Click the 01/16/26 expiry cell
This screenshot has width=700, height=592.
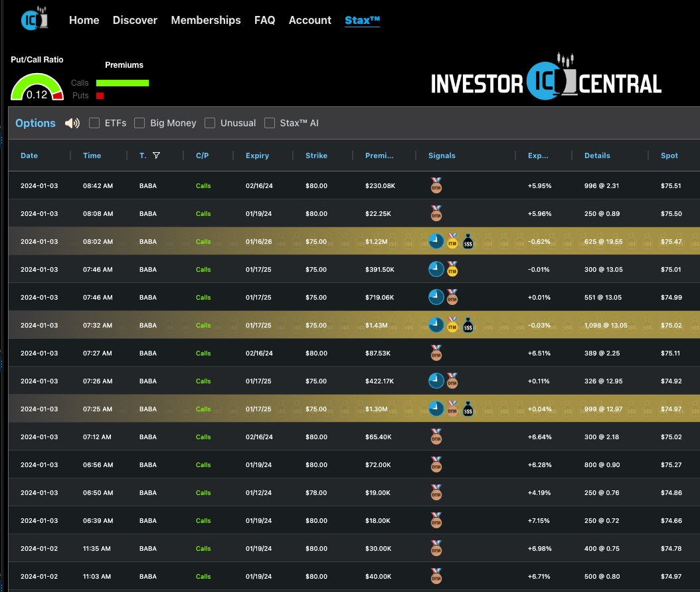click(258, 242)
